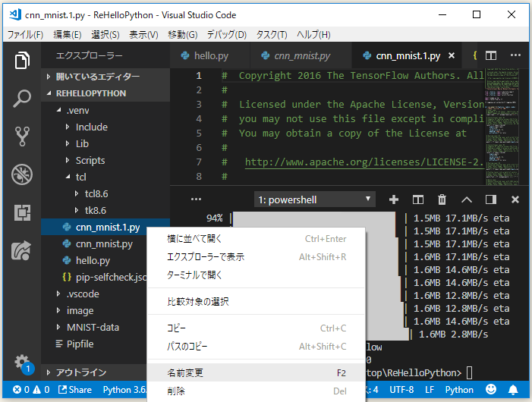
Task: Expand the Scripts folder
Action: pos(105,160)
